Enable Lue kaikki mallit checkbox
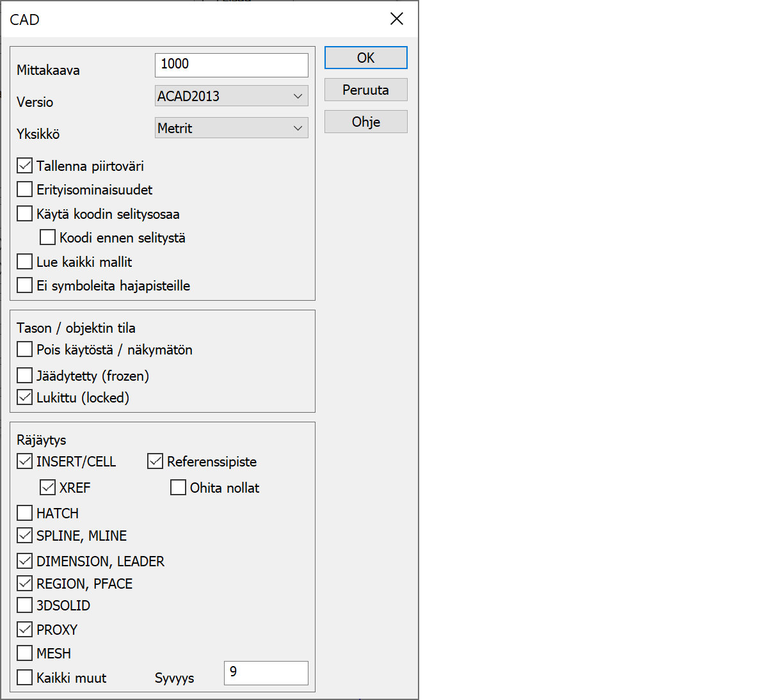This screenshot has height=700, width=768. 25,262
